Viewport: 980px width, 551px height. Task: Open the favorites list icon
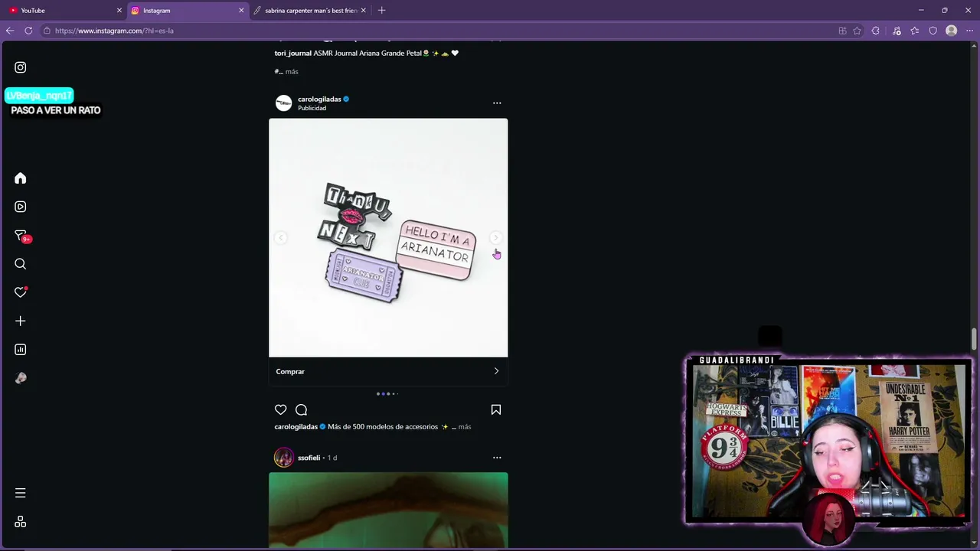pyautogui.click(x=915, y=31)
